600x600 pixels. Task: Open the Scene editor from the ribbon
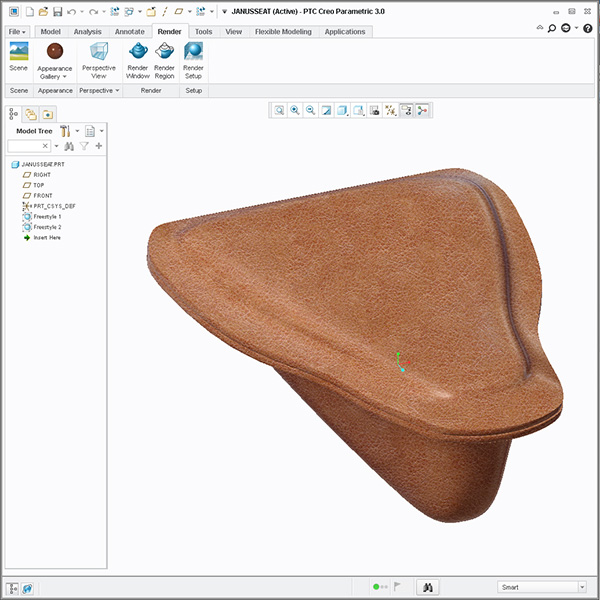coord(18,57)
